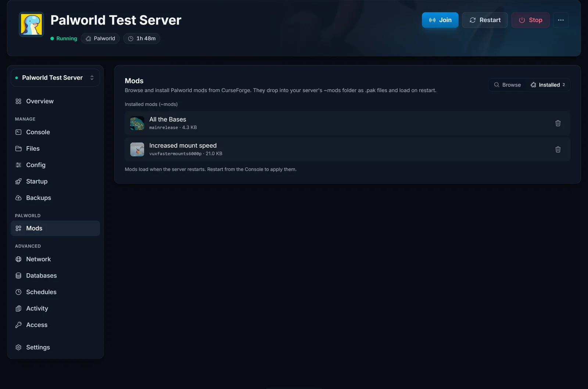
Task: Click the Backups cloud icon
Action: (18, 198)
